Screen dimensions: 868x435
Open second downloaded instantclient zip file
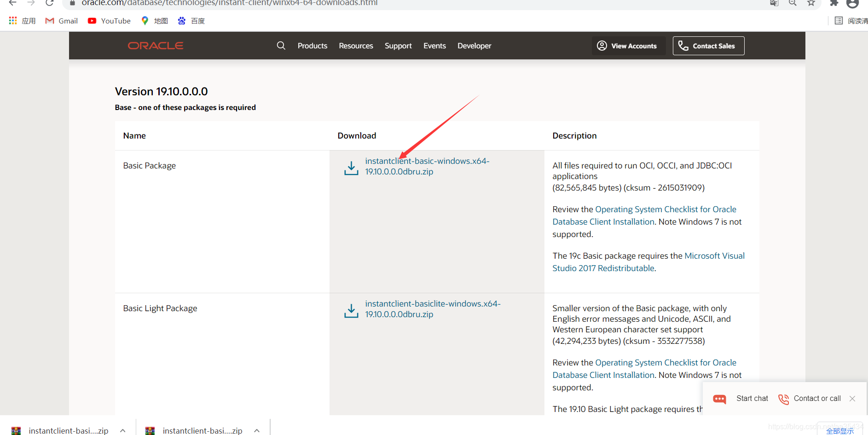coord(202,430)
